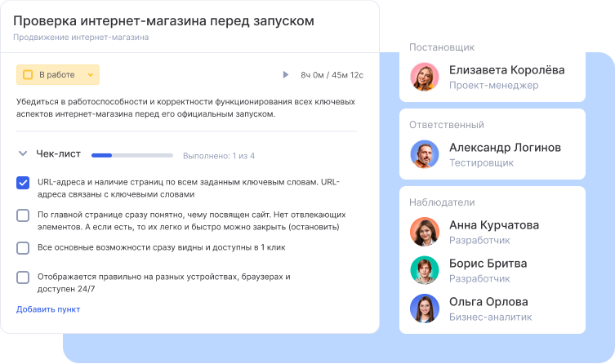Open Елизавета Королёва's avatar

pyautogui.click(x=425, y=77)
